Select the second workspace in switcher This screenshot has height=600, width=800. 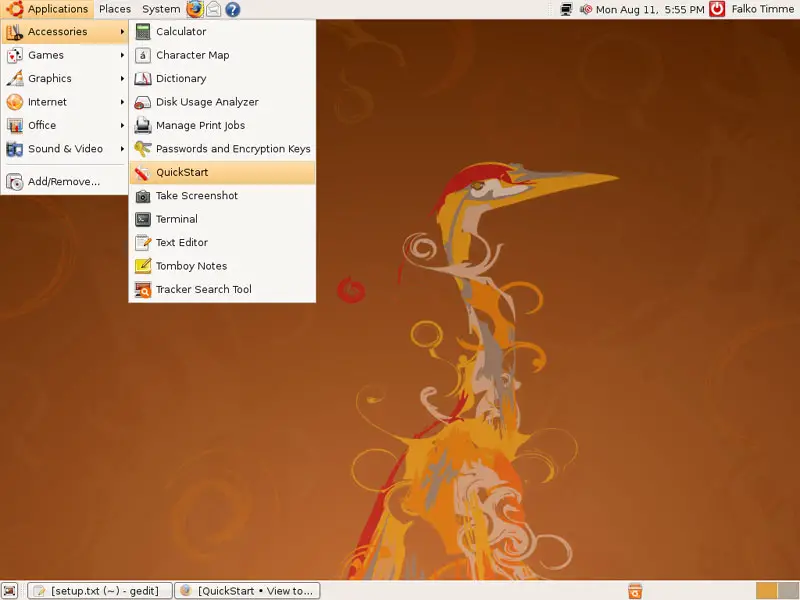[788, 591]
